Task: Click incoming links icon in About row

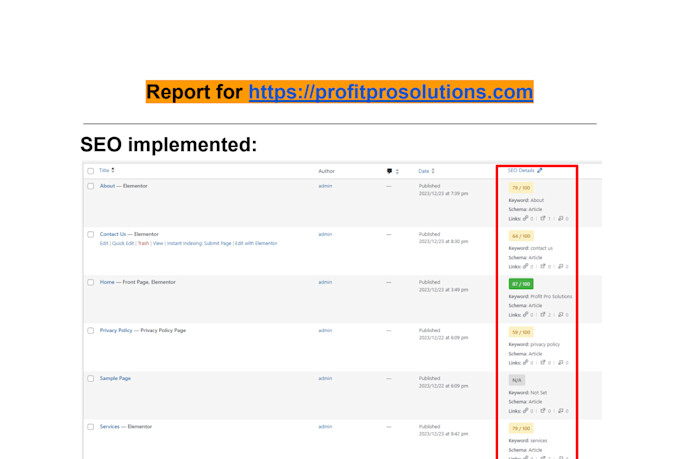Action: coord(560,218)
